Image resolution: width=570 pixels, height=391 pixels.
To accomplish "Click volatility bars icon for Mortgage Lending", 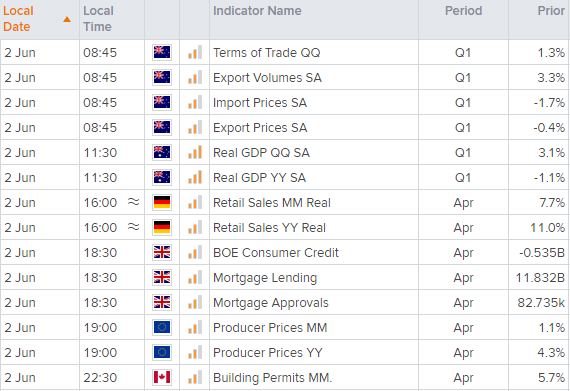I will (x=195, y=277).
